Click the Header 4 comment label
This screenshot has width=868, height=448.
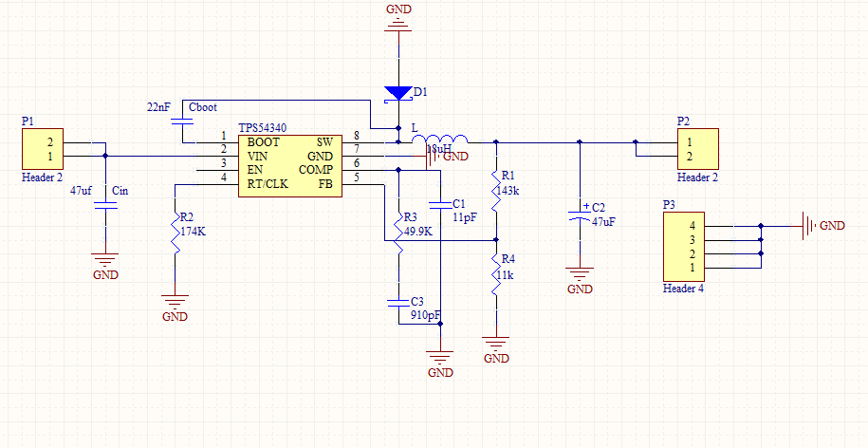[684, 289]
